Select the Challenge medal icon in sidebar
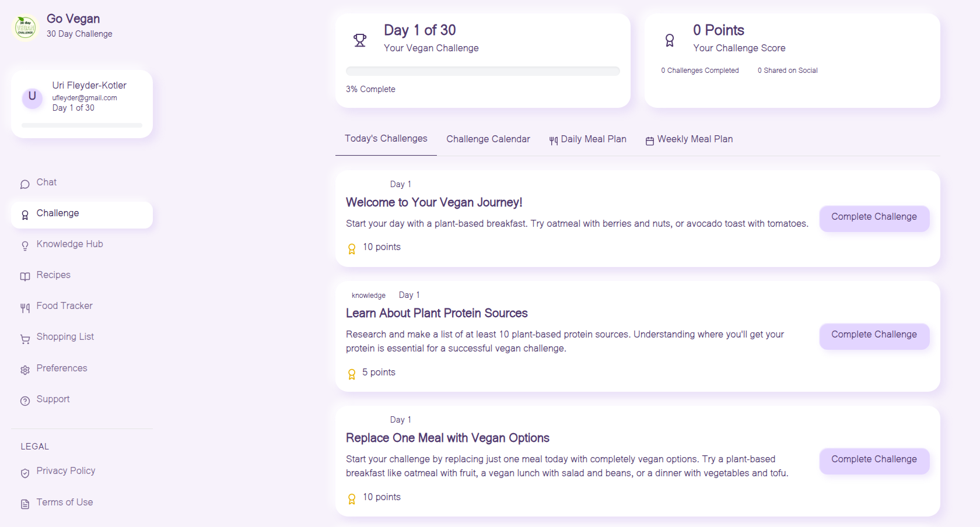980x527 pixels. coord(24,215)
